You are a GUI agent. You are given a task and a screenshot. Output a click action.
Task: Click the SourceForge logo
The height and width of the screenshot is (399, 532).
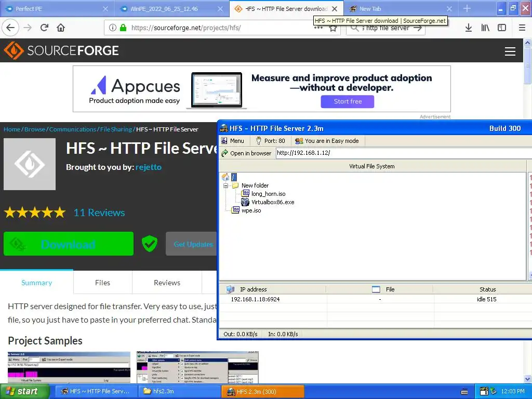[x=61, y=50]
